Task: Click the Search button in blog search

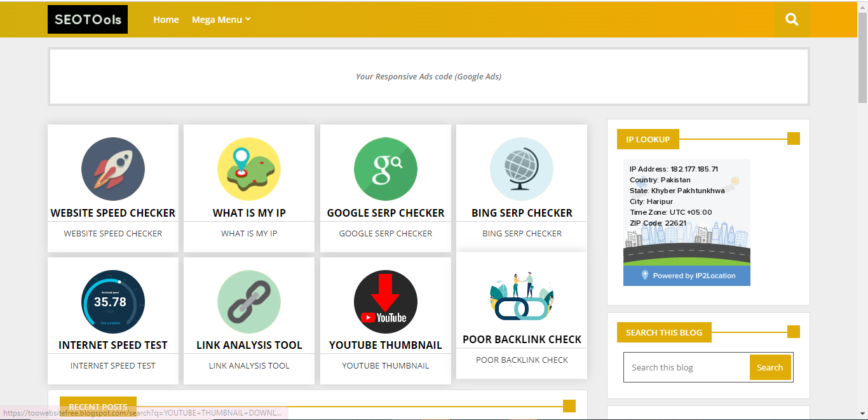Action: [x=770, y=367]
